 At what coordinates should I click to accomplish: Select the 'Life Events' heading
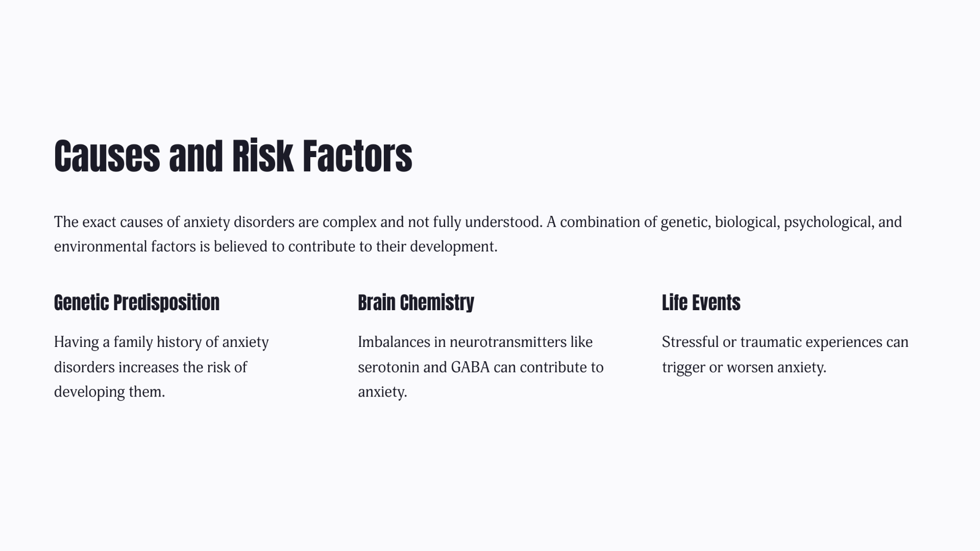pos(701,303)
